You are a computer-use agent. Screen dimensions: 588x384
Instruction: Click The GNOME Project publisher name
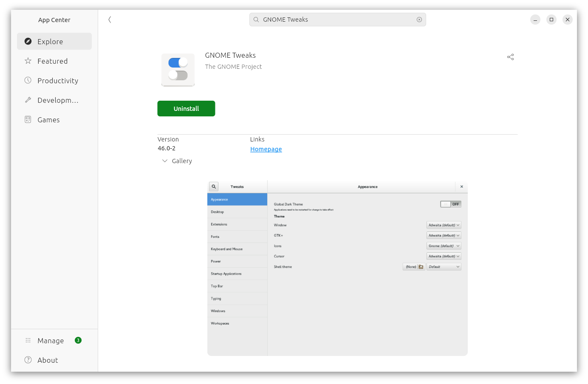coord(233,67)
